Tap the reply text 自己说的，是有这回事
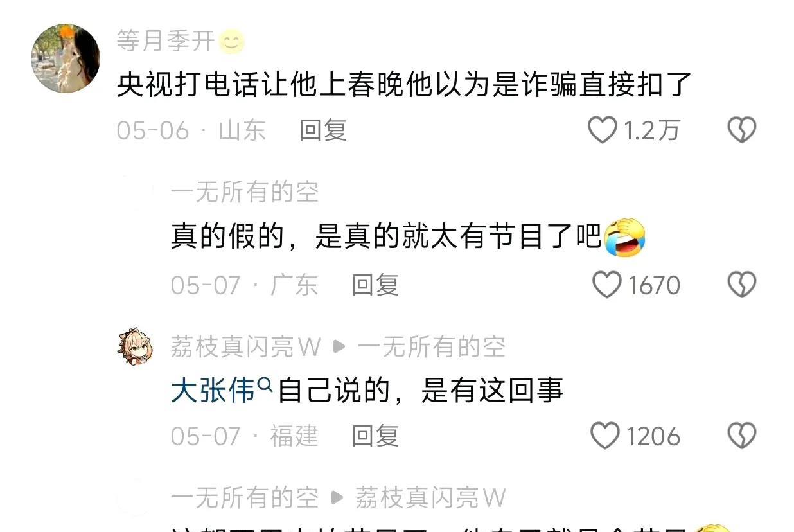Image resolution: width=794 pixels, height=532 pixels. [421, 391]
